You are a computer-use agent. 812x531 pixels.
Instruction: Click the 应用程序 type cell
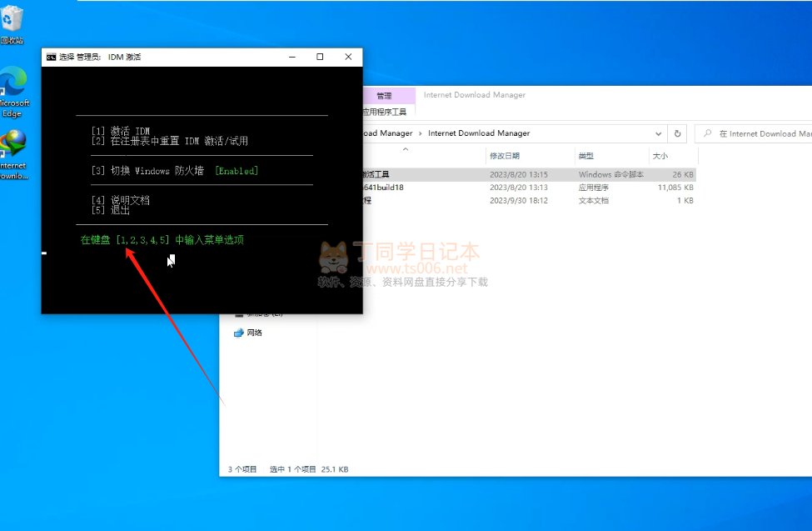coord(594,188)
